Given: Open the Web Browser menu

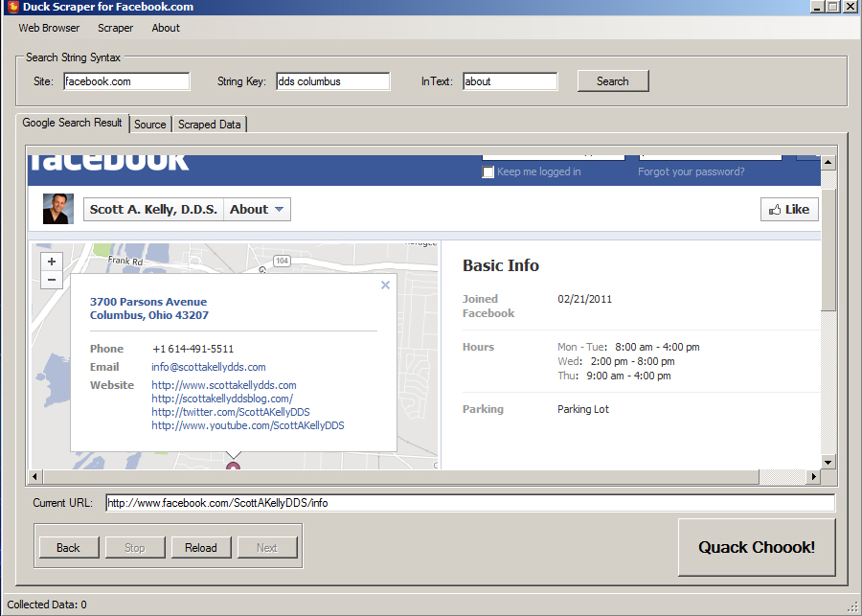Looking at the screenshot, I should coord(49,28).
